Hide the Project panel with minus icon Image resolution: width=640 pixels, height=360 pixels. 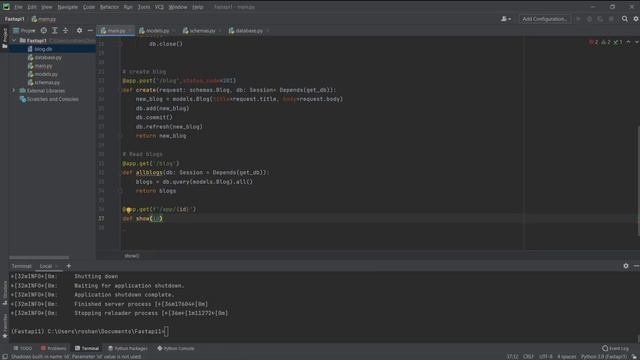pyautogui.click(x=90, y=31)
